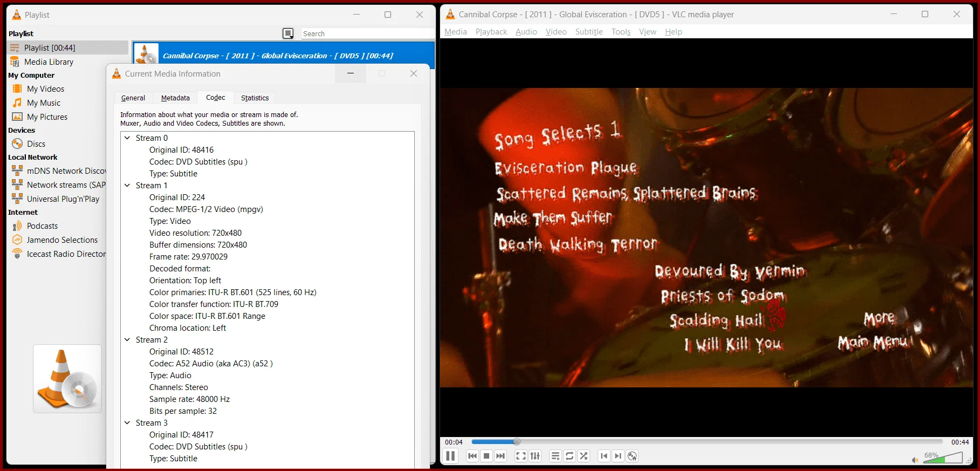The image size is (980, 471).
Task: Select the 'More' DVD menu link
Action: click(x=879, y=318)
